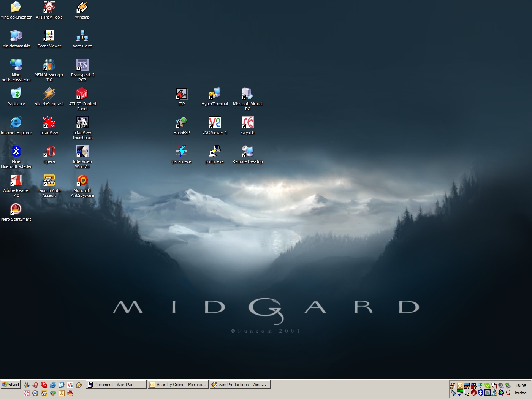Select the Opera browser desktop shortcut
532x399 pixels.
pos(49,152)
